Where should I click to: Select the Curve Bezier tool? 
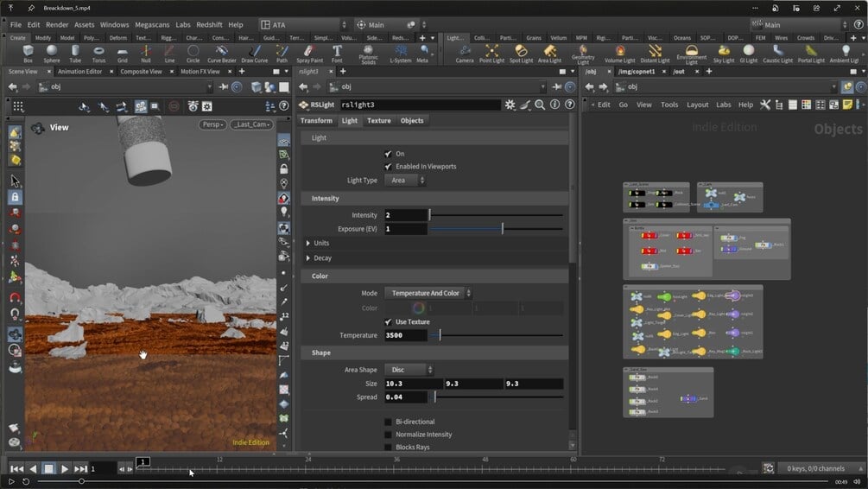(x=221, y=54)
